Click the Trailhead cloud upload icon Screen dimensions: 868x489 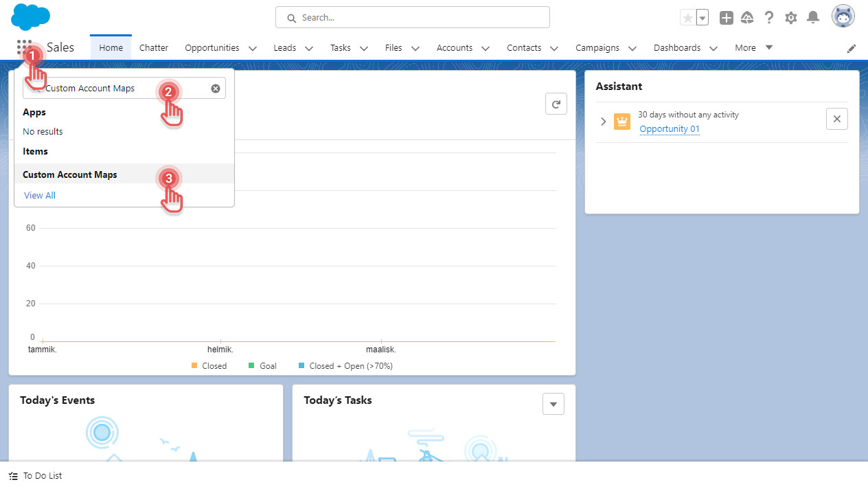click(747, 17)
